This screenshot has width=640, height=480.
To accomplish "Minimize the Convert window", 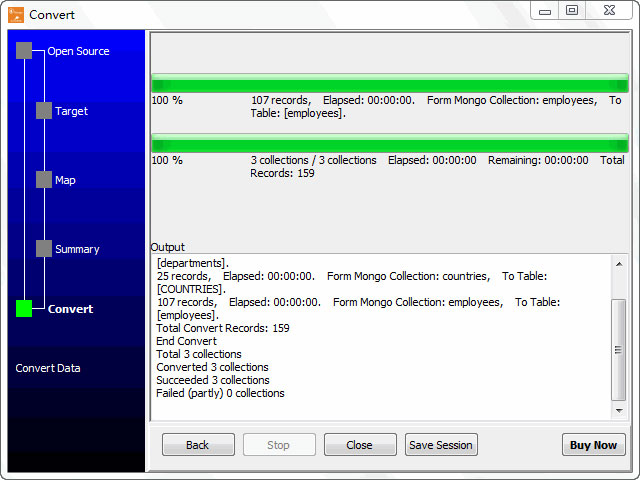I will pos(545,11).
